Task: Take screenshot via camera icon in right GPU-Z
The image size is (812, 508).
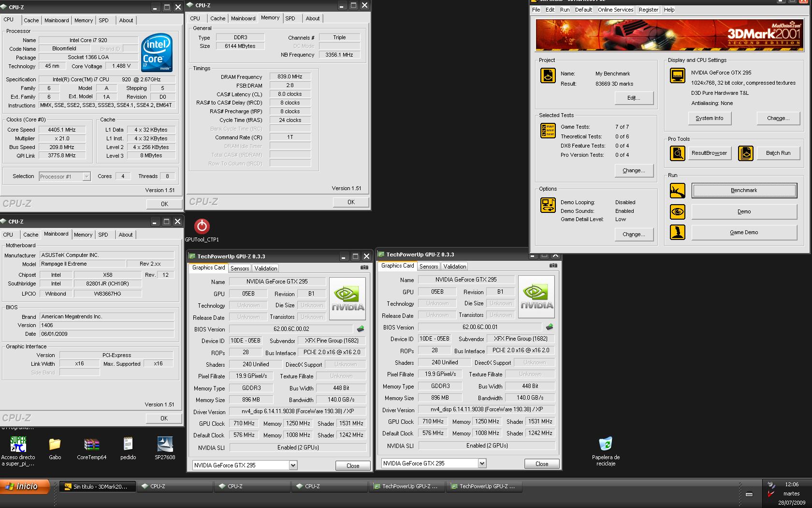Action: 553,266
